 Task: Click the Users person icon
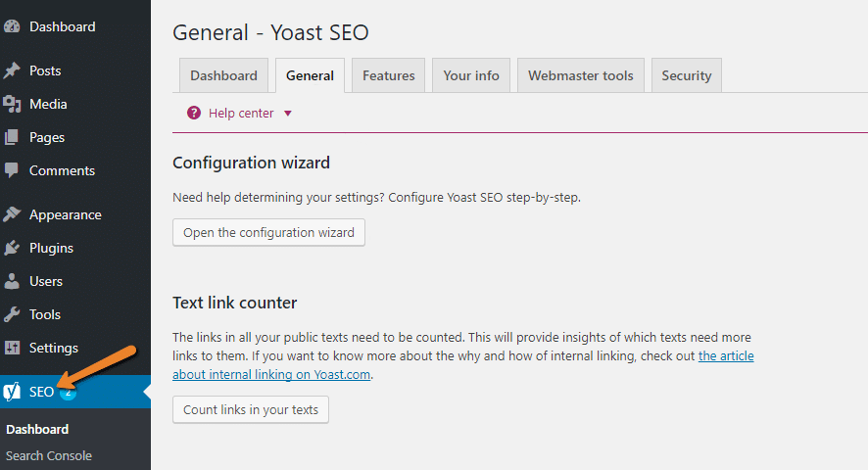[12, 281]
